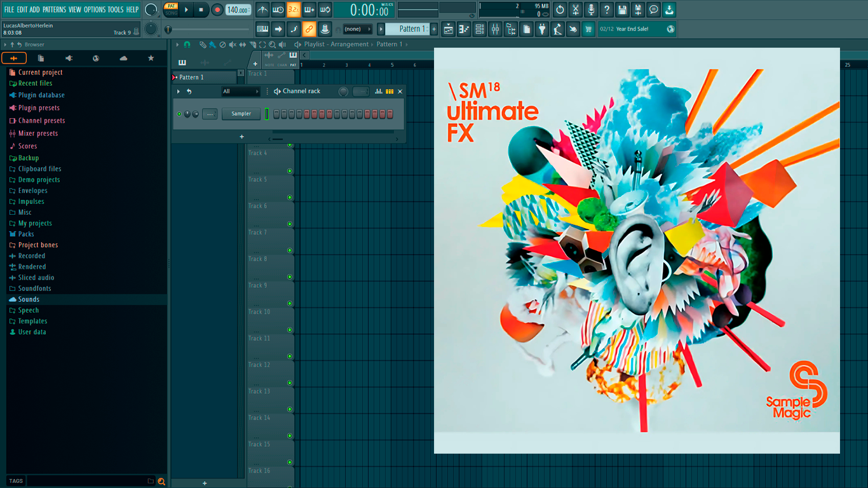The width and height of the screenshot is (868, 488).
Task: Click the Record button
Action: (x=217, y=10)
